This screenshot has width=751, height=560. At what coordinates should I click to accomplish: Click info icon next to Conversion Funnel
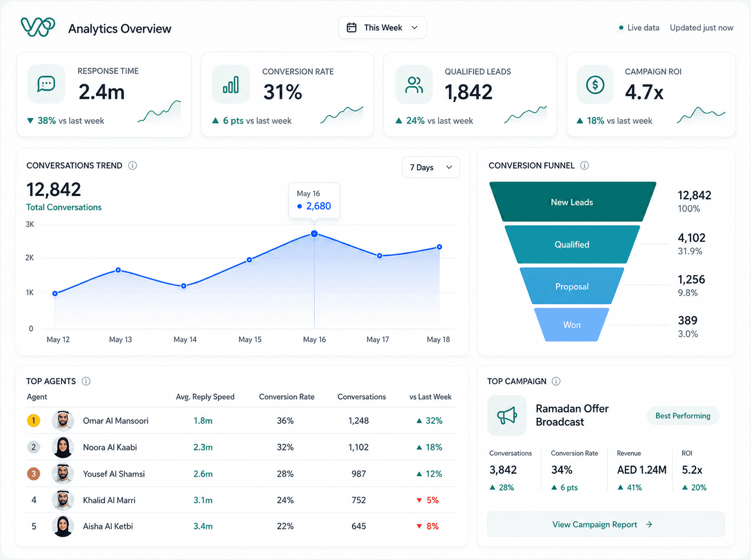click(584, 165)
